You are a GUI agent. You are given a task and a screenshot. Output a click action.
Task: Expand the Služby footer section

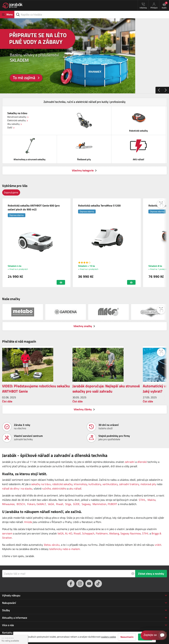84,611
